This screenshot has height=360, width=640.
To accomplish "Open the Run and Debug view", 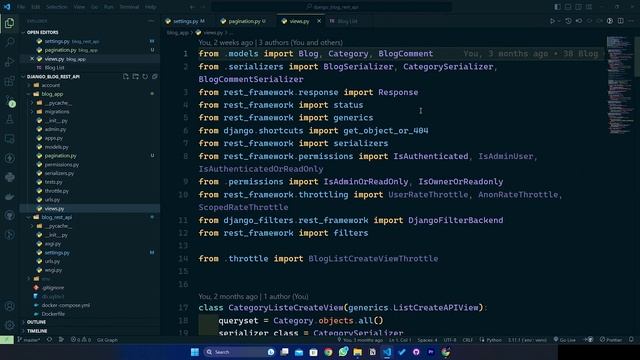I will click(9, 62).
